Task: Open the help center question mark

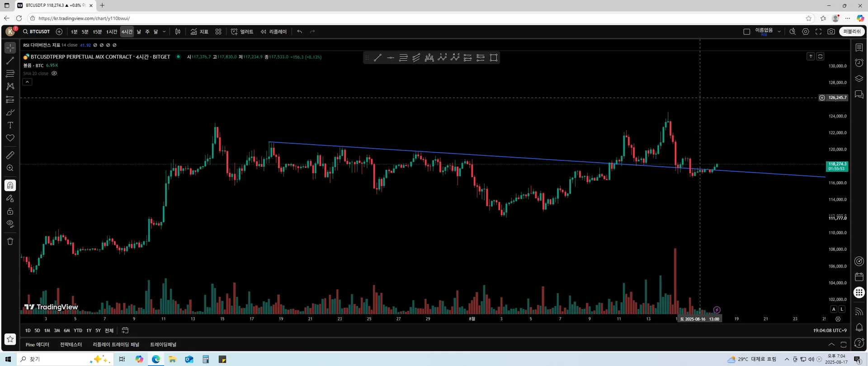Action: click(x=859, y=343)
